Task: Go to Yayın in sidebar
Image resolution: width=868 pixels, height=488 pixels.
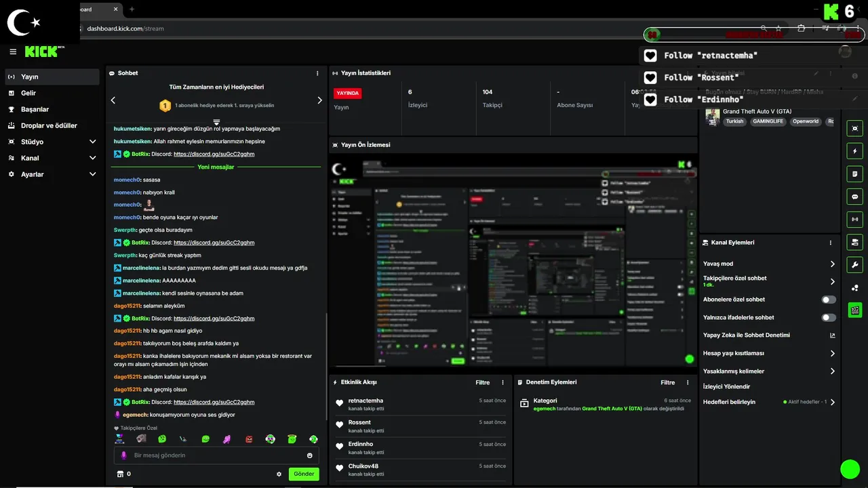Action: point(52,77)
